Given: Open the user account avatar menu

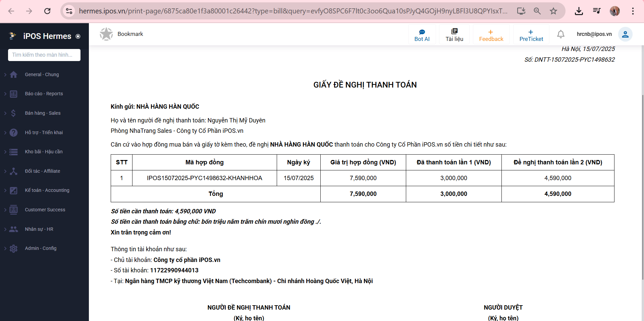Looking at the screenshot, I should 625,34.
